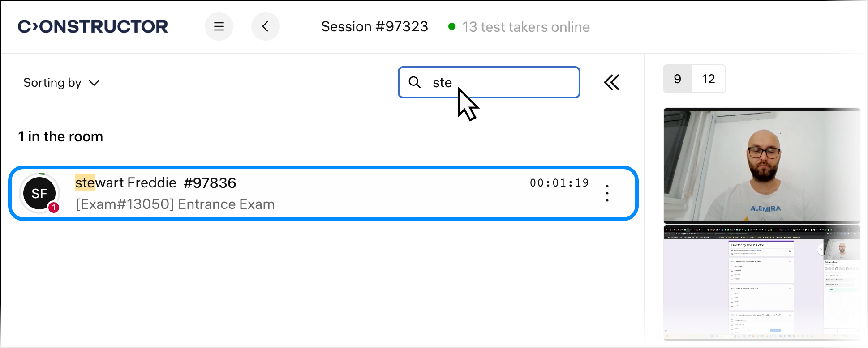Switch the grid view to 12
Viewport: 868px width, 348px height.
click(708, 79)
